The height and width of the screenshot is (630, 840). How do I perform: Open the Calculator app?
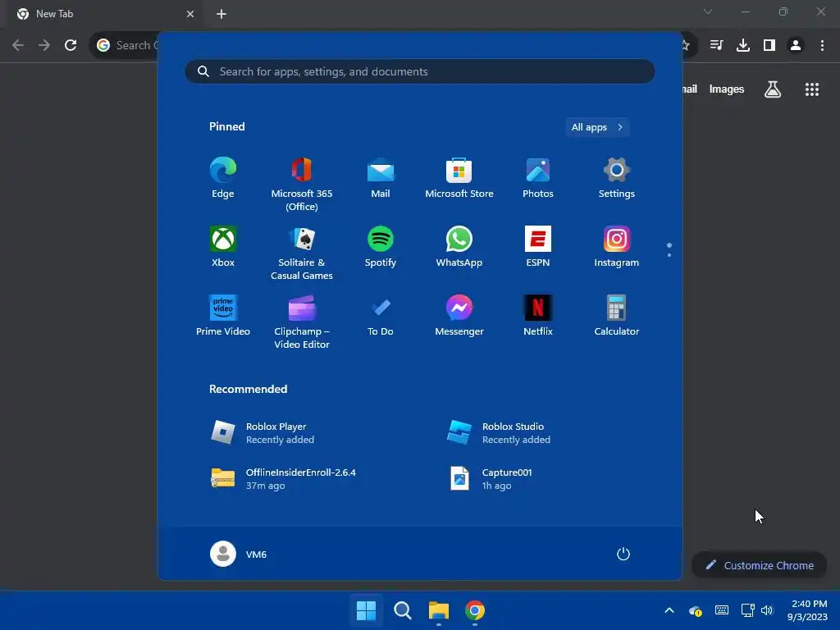[x=617, y=317]
